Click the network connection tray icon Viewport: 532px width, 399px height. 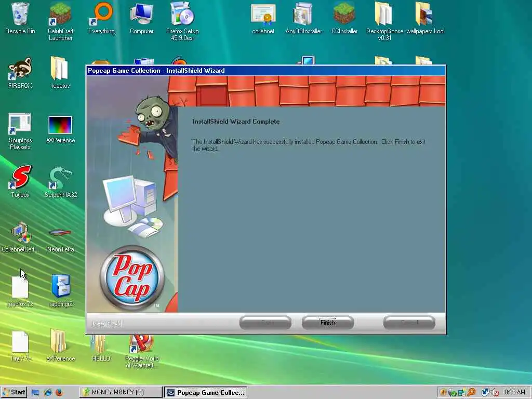pyautogui.click(x=486, y=393)
